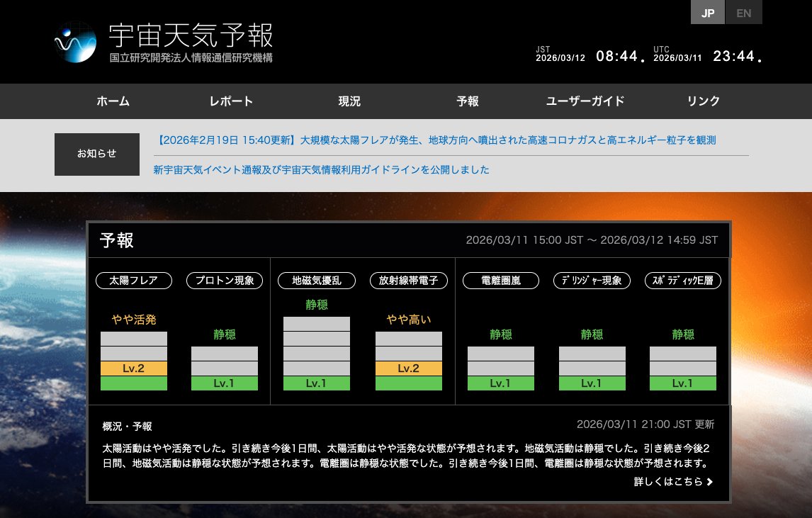Select the 電離圏嵐 category button
812x518 pixels.
(x=501, y=281)
